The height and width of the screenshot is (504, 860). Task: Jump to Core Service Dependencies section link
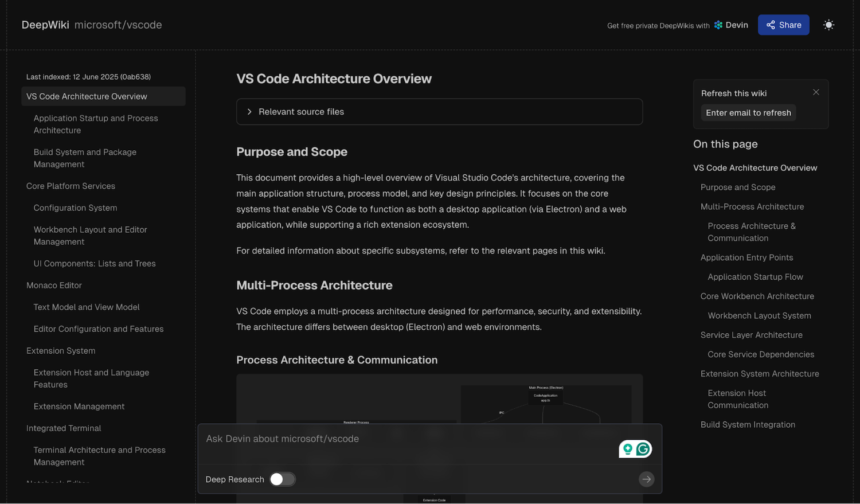click(x=761, y=355)
